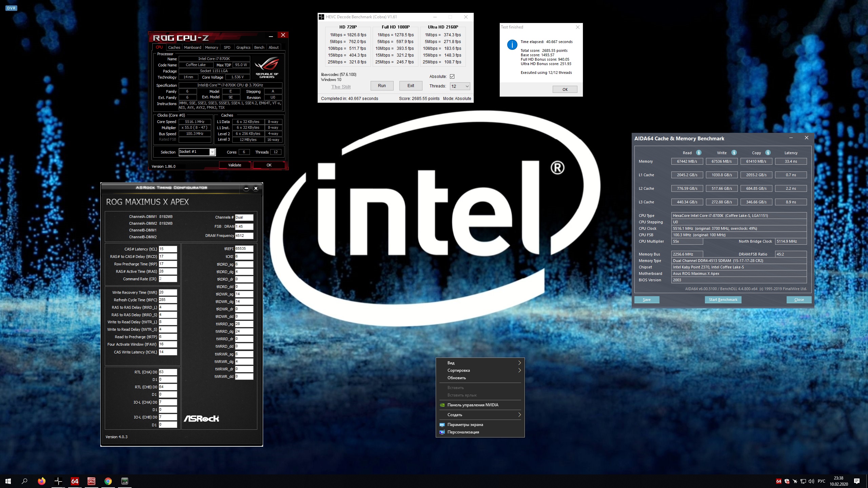The width and height of the screenshot is (868, 488).
Task: Click AIDA64 Copy info icon
Action: click(x=768, y=152)
